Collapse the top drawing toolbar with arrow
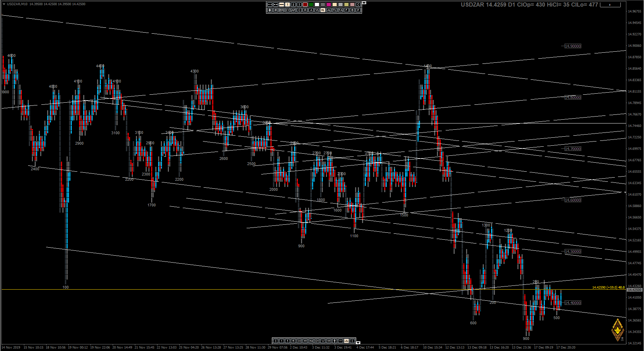This screenshot has width=644, height=351. tap(364, 3)
